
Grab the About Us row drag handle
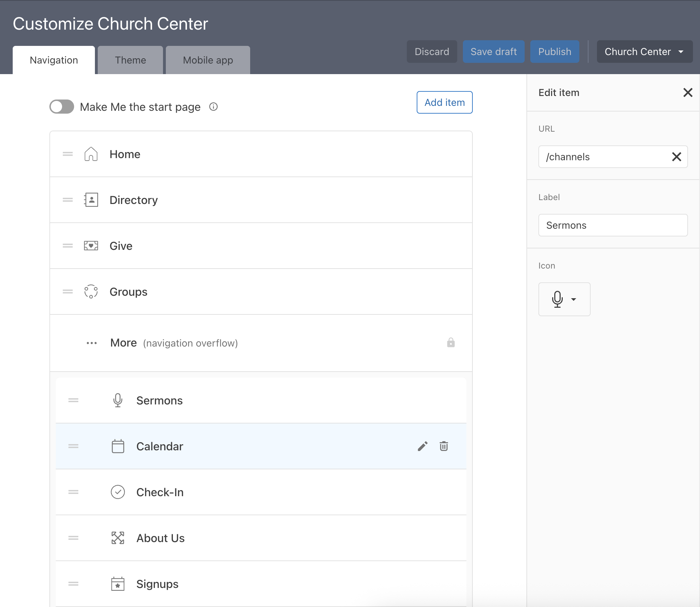coord(73,538)
